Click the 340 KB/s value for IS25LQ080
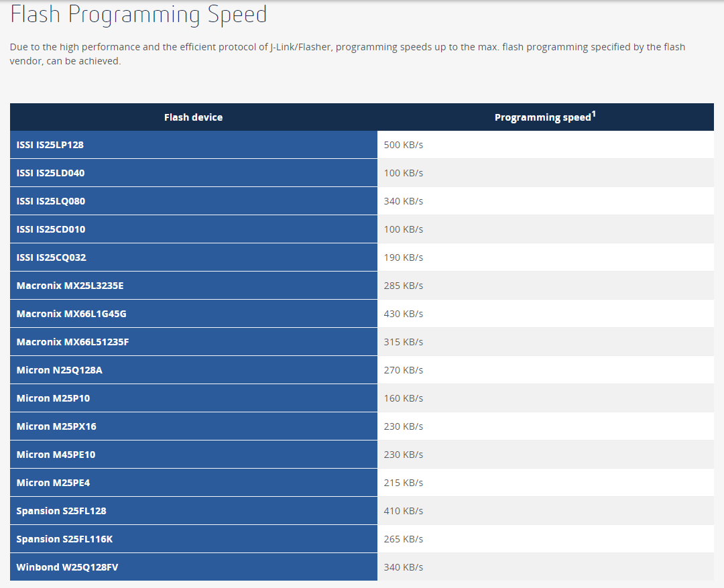This screenshot has height=588, width=724. [404, 201]
